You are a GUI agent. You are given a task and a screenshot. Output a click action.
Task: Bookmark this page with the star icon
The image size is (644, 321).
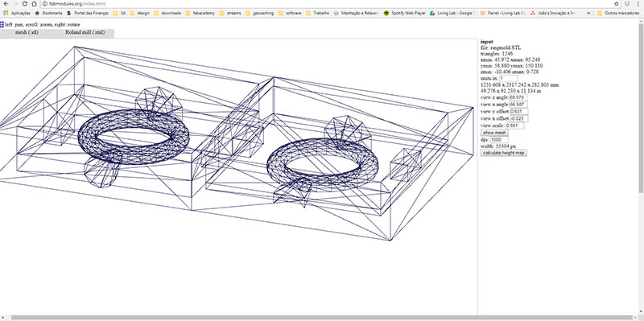617,4
